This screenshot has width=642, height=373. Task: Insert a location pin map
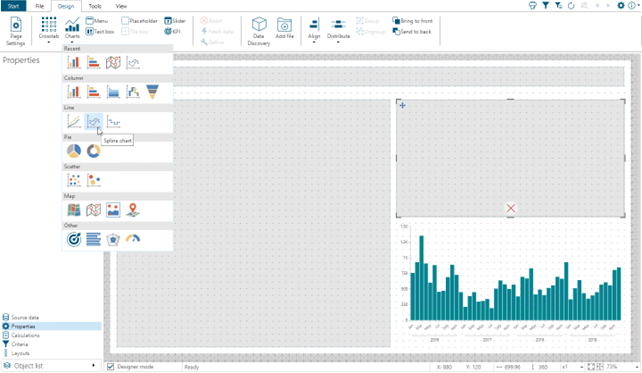(133, 210)
